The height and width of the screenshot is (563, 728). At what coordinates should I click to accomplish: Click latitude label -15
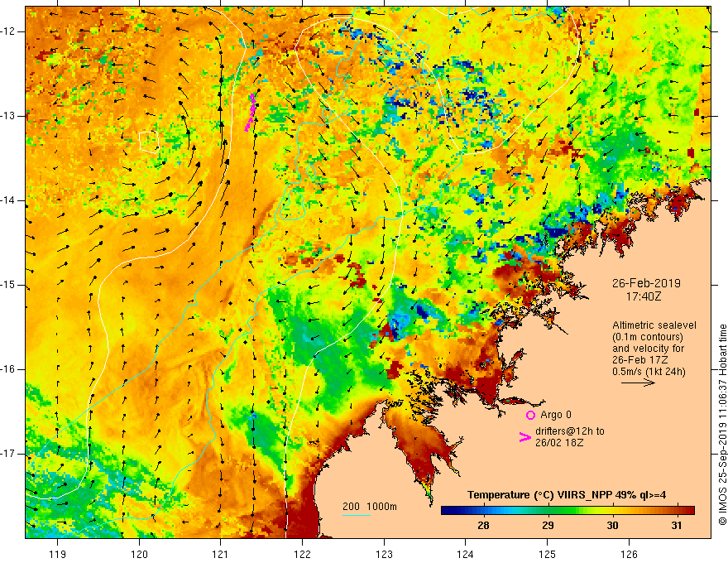pyautogui.click(x=8, y=285)
